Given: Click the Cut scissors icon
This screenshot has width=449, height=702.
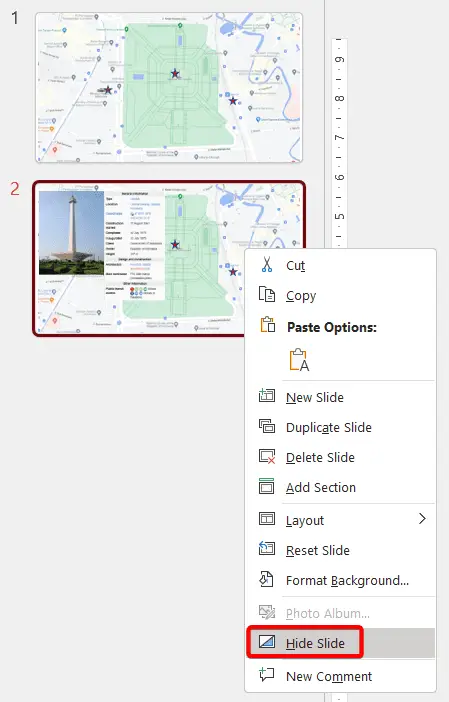Looking at the screenshot, I should (x=267, y=265).
